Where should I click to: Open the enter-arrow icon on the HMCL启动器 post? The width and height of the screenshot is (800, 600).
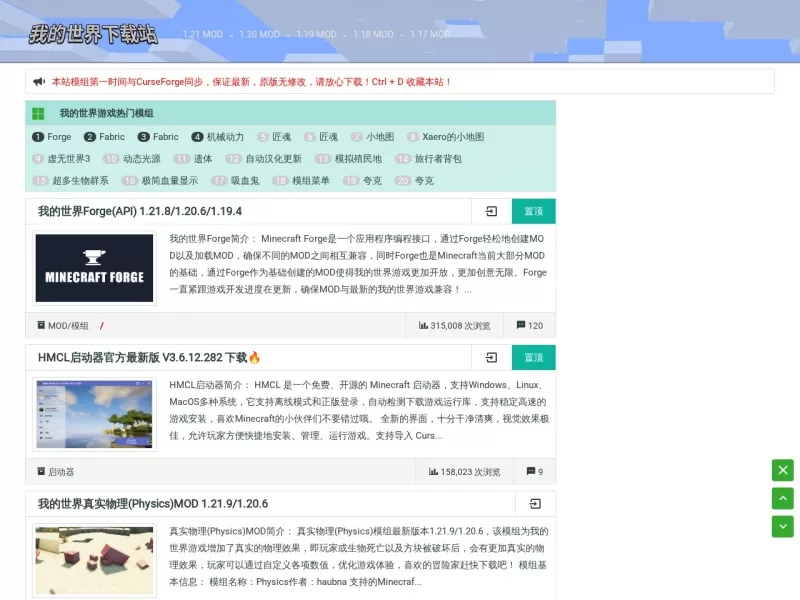click(x=491, y=358)
